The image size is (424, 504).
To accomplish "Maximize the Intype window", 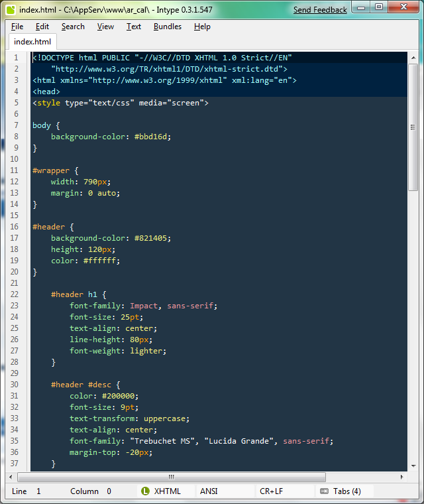I will pos(379,7).
